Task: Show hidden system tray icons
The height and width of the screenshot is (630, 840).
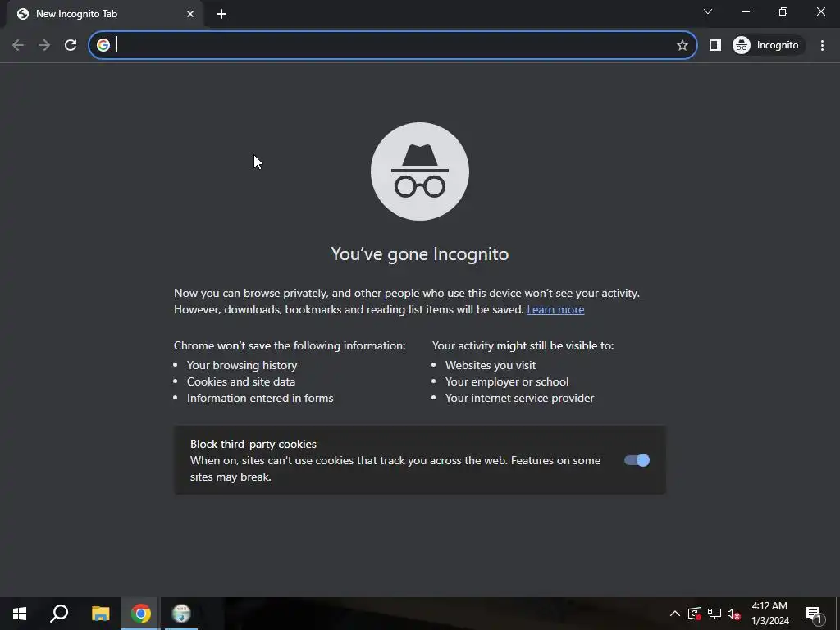Action: tap(675, 614)
